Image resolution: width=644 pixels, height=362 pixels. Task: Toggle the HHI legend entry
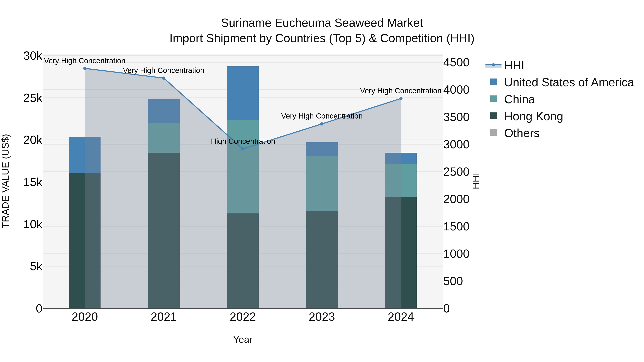click(505, 65)
